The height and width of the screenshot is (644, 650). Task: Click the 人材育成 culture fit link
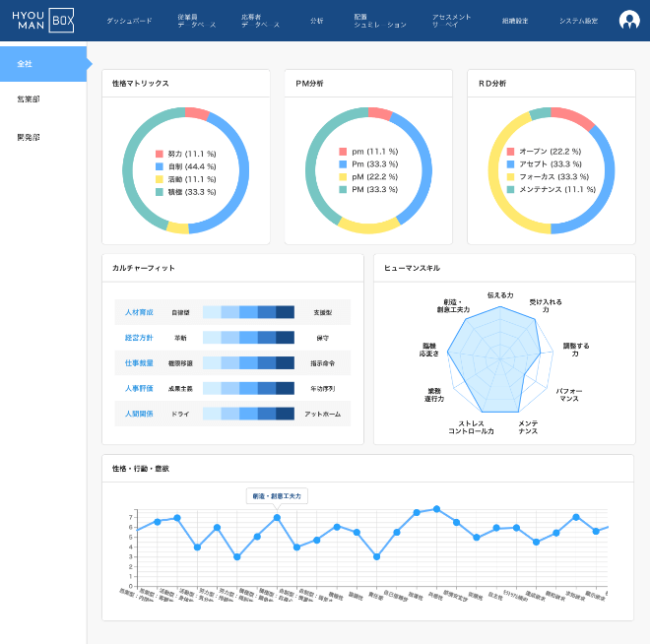pyautogui.click(x=139, y=312)
